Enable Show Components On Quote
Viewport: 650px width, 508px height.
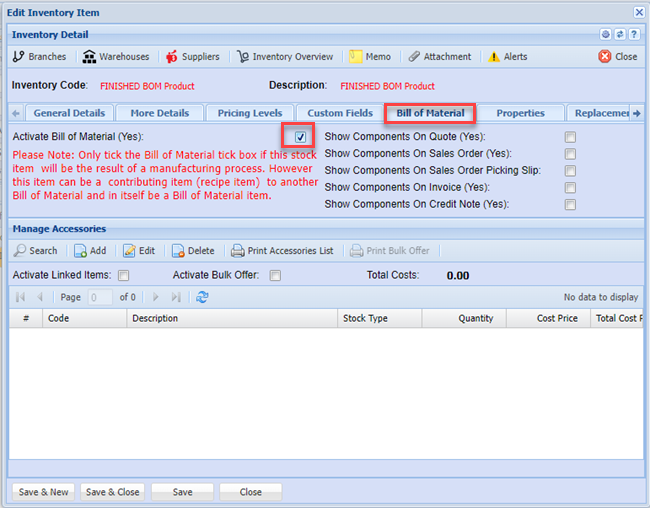pos(570,137)
